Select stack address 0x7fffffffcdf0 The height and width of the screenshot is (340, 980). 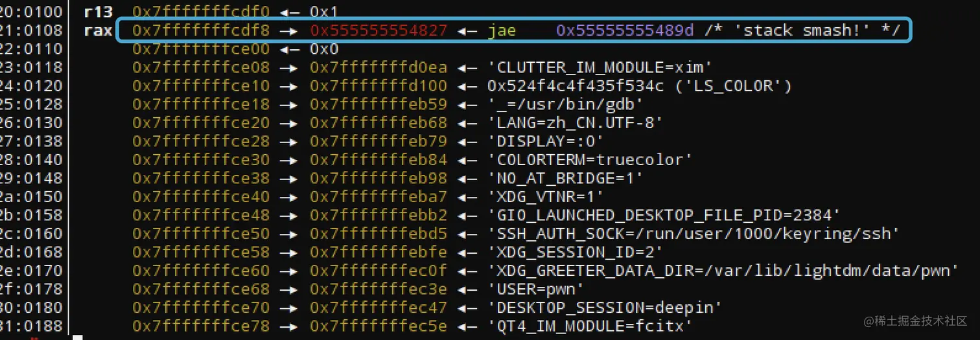[x=201, y=12]
